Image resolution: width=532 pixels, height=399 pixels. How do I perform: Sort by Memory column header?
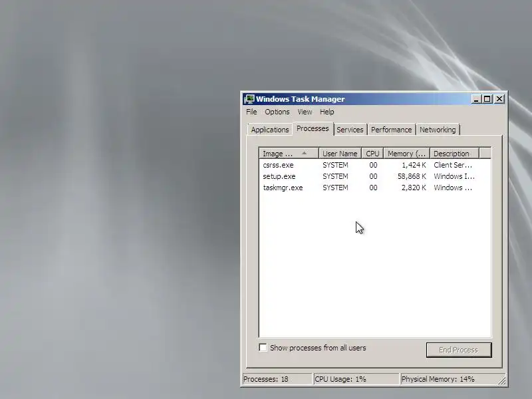406,154
